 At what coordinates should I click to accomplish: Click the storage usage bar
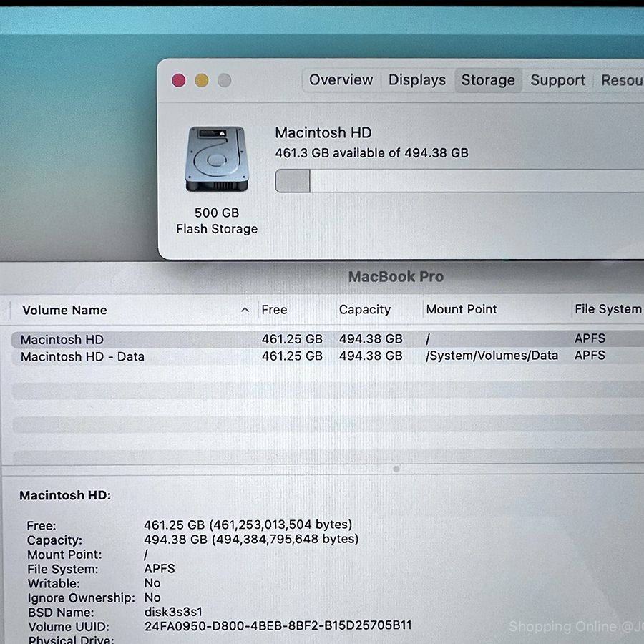[x=459, y=181]
